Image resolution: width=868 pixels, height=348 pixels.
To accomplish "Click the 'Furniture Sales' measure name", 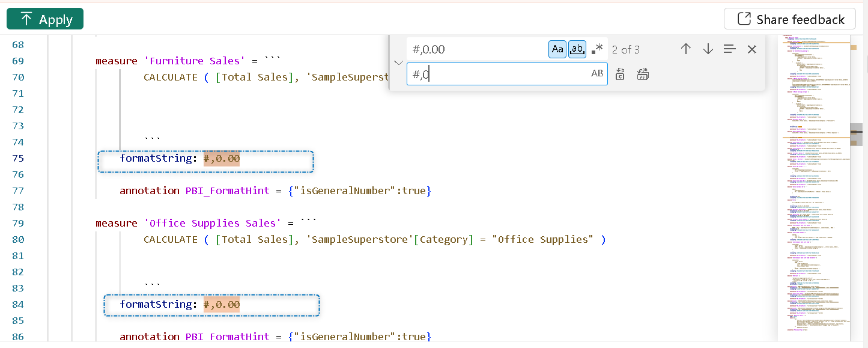I will [194, 61].
